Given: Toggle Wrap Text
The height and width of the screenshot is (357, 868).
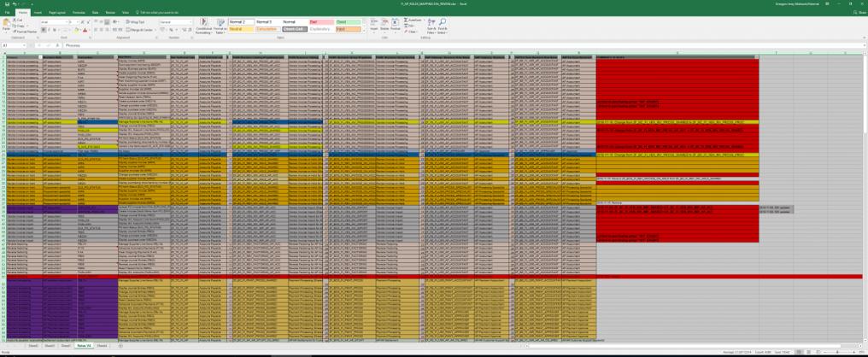Looking at the screenshot, I should [135, 22].
